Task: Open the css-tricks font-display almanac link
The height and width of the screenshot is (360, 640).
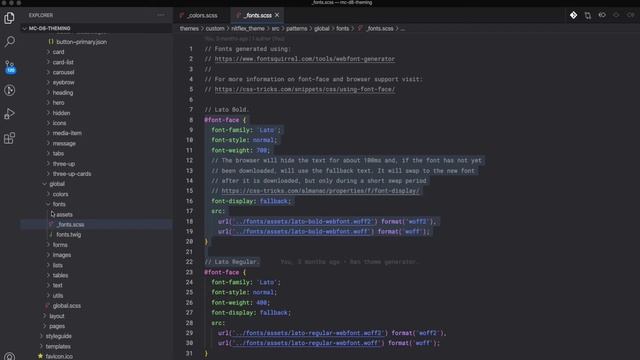Action: [x=320, y=191]
